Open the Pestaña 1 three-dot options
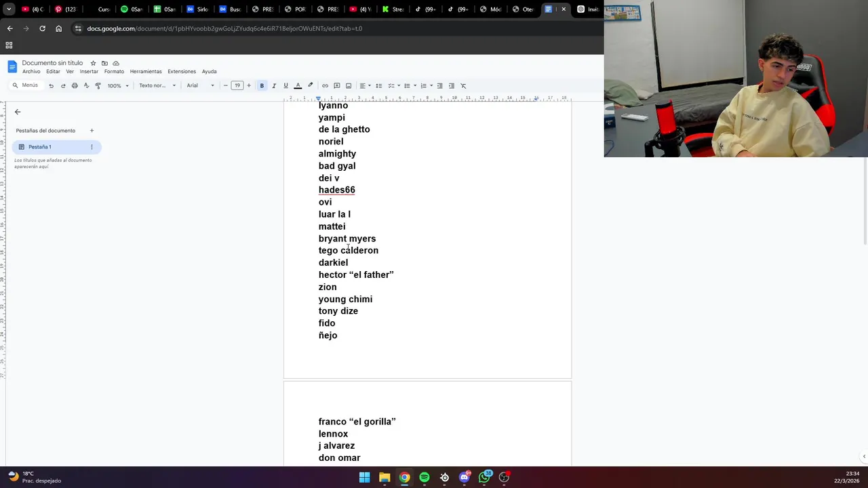Viewport: 868px width, 488px height. click(92, 147)
